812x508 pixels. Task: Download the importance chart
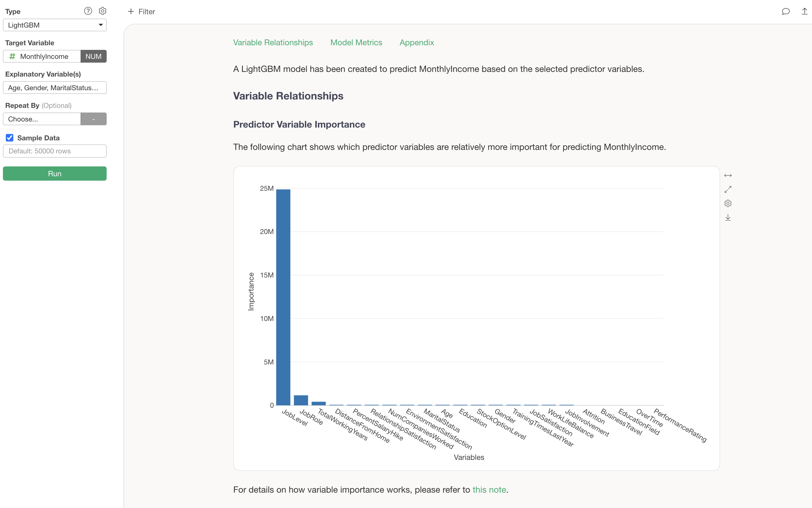click(x=728, y=217)
